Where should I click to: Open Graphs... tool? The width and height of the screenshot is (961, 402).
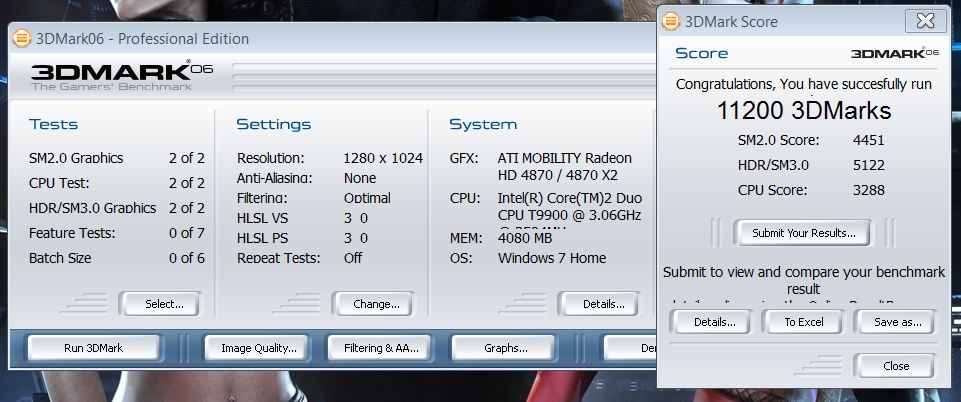(504, 348)
